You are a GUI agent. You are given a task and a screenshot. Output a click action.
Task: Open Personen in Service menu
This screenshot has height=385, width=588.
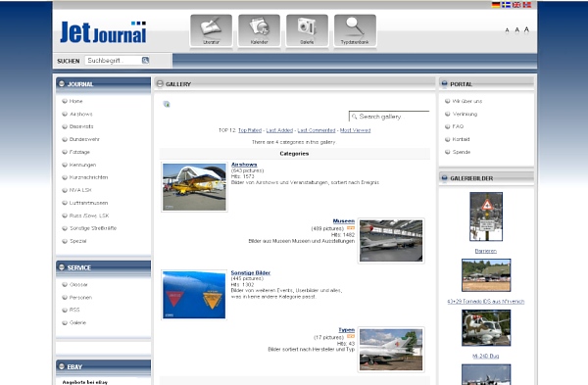point(80,298)
